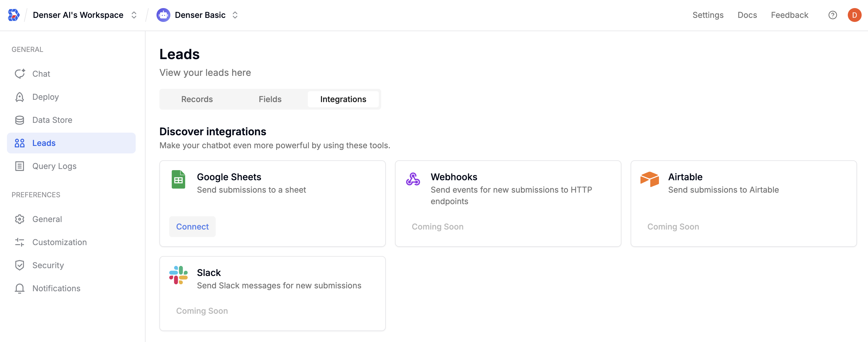The height and width of the screenshot is (342, 868).
Task: Click the Query Logs document icon
Action: [20, 166]
